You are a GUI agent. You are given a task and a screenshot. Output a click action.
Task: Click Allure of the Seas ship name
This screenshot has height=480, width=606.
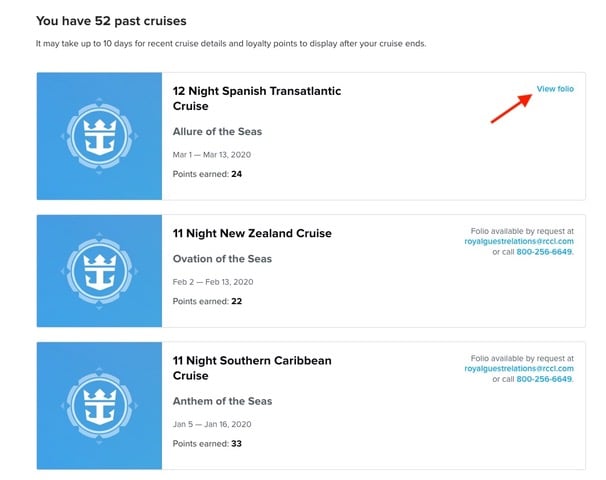point(217,131)
